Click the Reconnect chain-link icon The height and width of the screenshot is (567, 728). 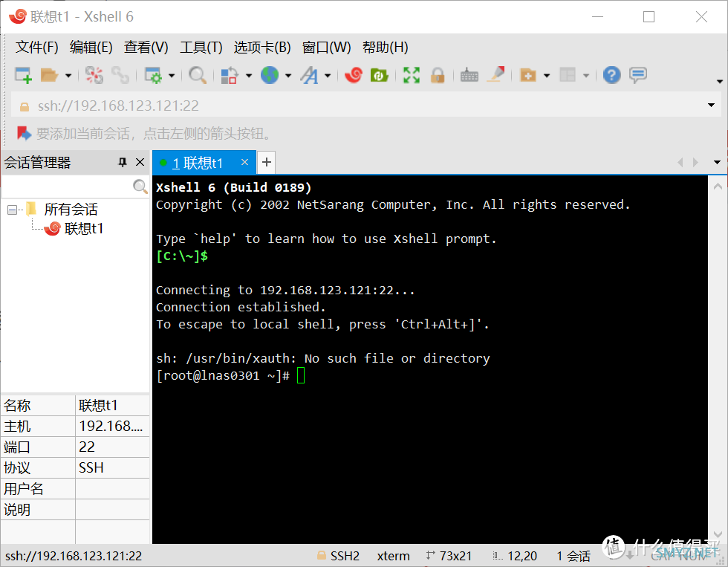tap(120, 75)
